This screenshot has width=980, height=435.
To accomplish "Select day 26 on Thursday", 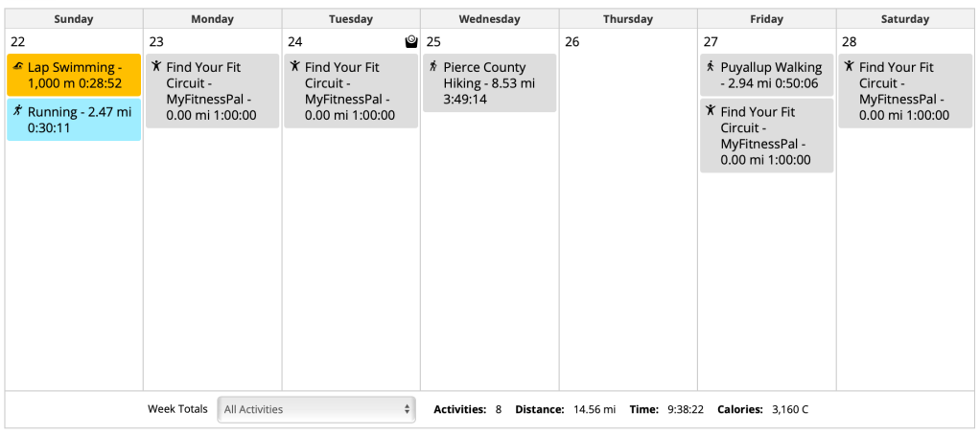I will coord(572,42).
